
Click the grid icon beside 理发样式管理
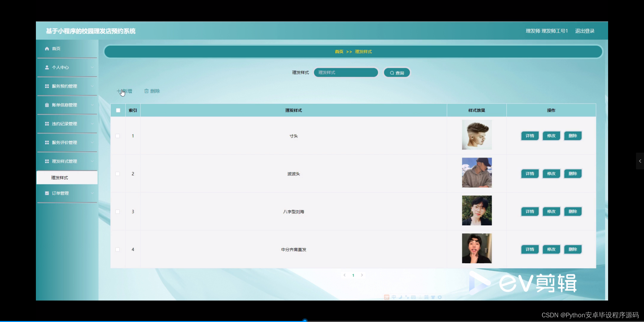[47, 161]
